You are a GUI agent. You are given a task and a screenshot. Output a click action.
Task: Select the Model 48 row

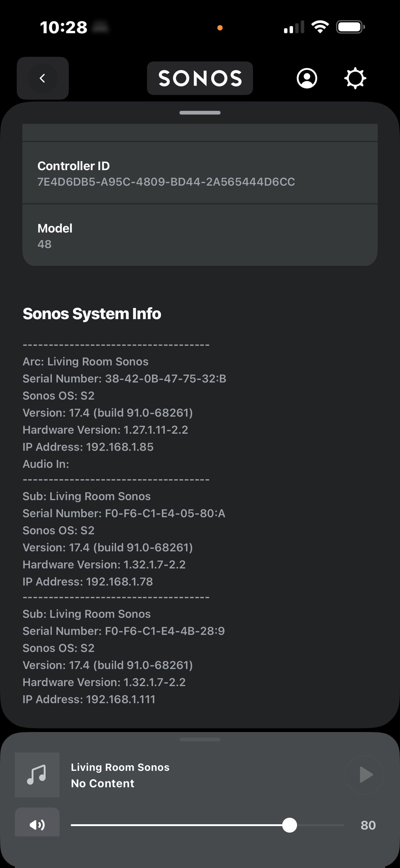(x=200, y=236)
